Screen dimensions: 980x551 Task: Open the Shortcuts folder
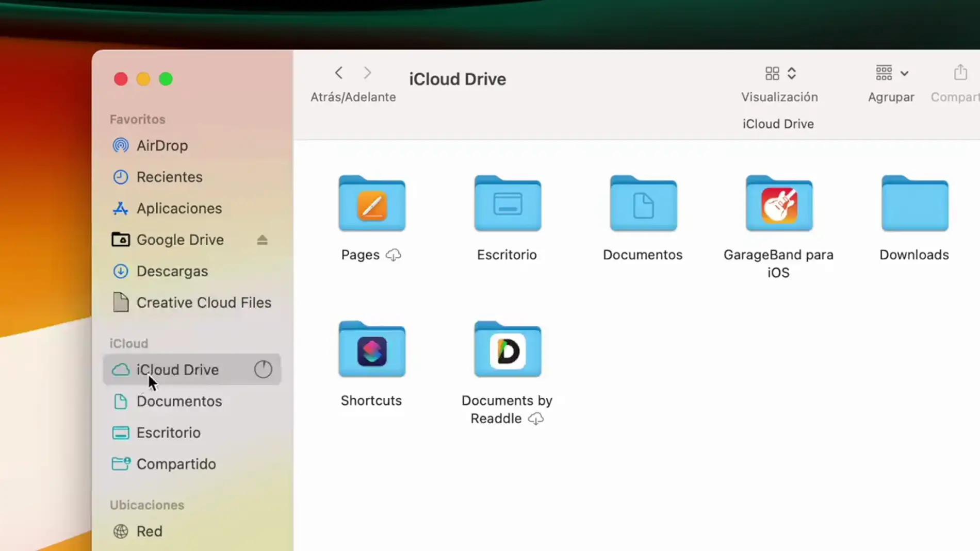(x=371, y=349)
